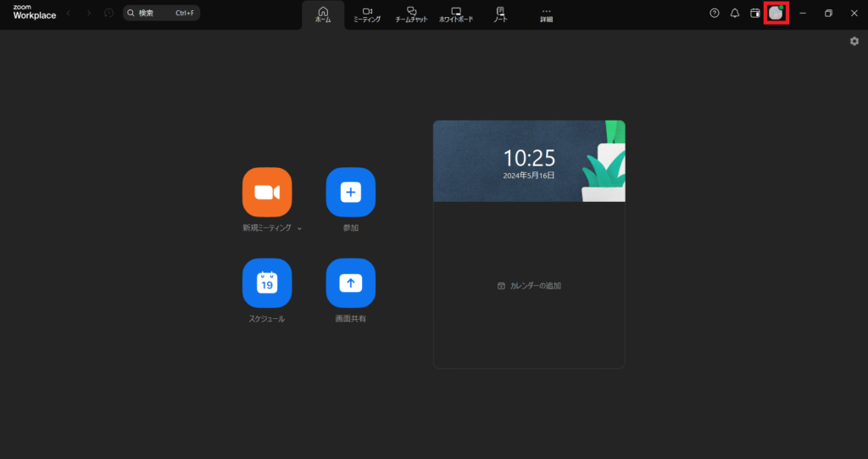Image resolution: width=868 pixels, height=459 pixels.
Task: Click the Add Calendar (カレンダーの追加) link
Action: [529, 286]
